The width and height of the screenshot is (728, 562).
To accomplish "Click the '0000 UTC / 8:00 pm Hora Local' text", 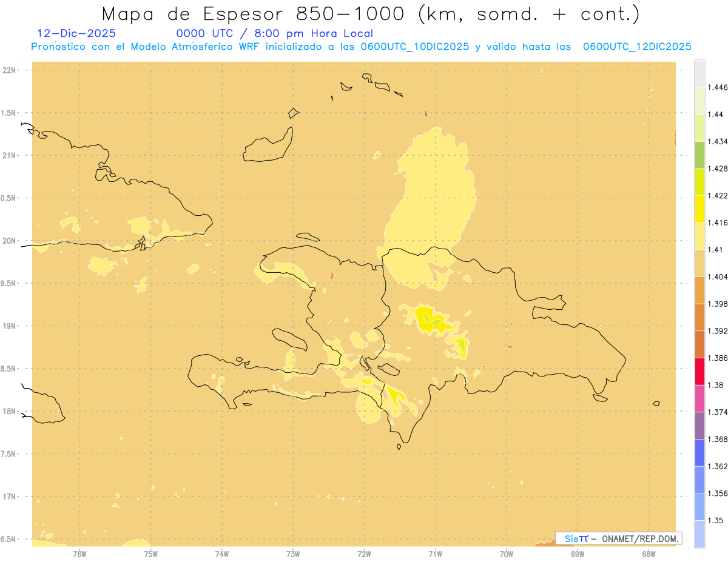I will [x=274, y=33].
